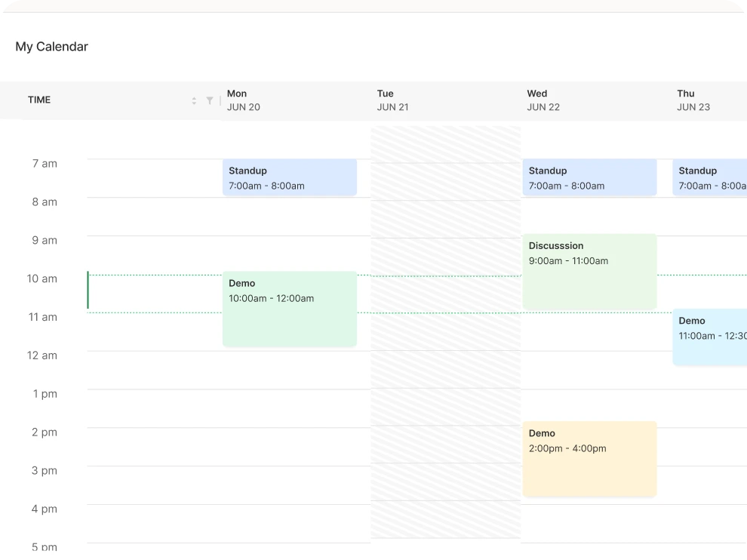The image size is (747, 560).
Task: Click the 7 am time label
Action: point(45,164)
